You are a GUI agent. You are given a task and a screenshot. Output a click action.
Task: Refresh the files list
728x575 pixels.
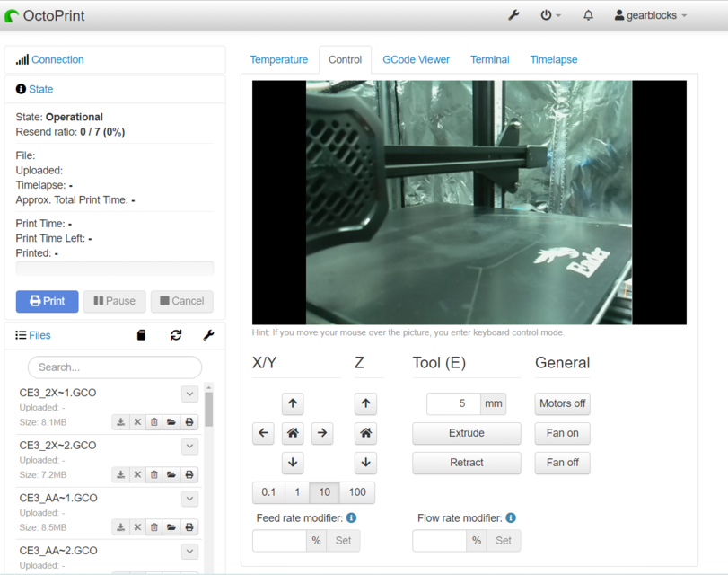176,335
